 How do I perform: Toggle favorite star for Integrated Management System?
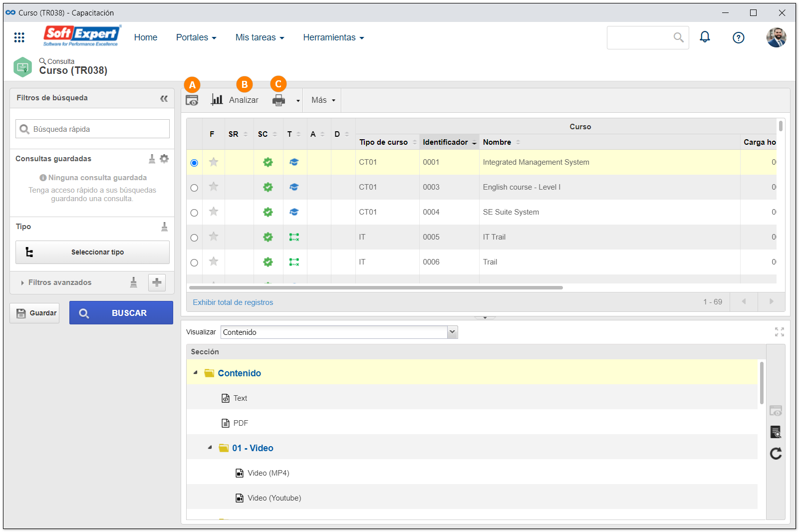click(214, 162)
